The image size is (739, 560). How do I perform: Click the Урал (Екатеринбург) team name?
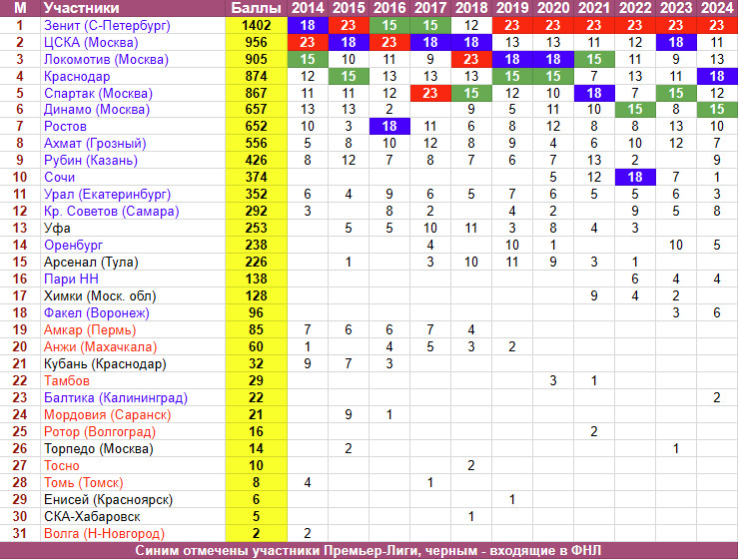click(x=107, y=194)
